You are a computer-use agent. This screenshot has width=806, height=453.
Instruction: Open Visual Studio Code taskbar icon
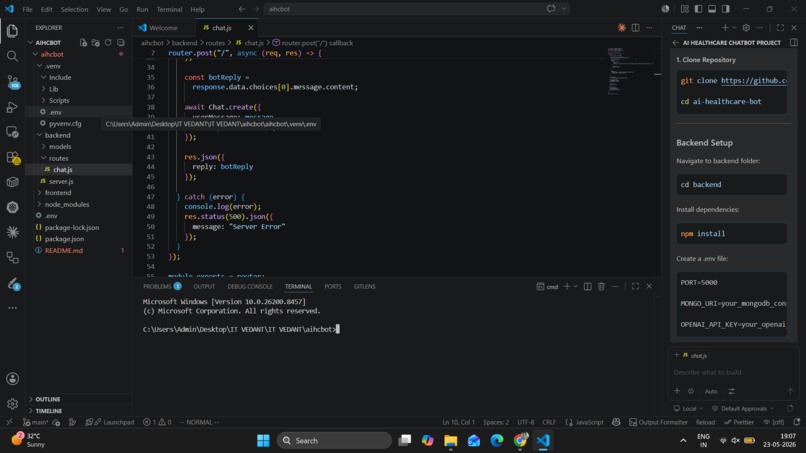543,441
